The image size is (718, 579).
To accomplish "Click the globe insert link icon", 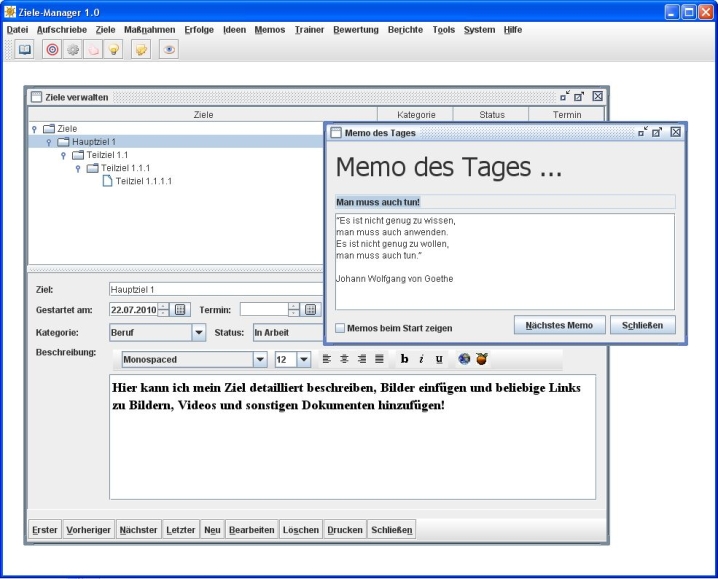I will [x=464, y=359].
